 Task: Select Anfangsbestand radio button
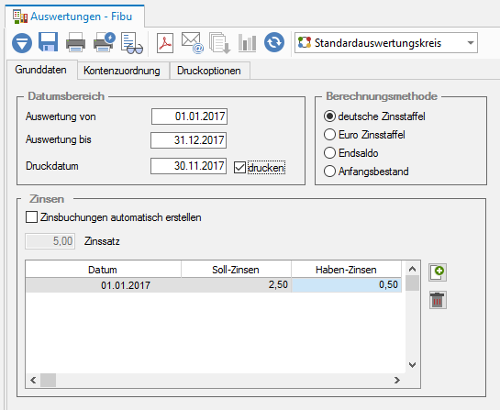coord(330,171)
